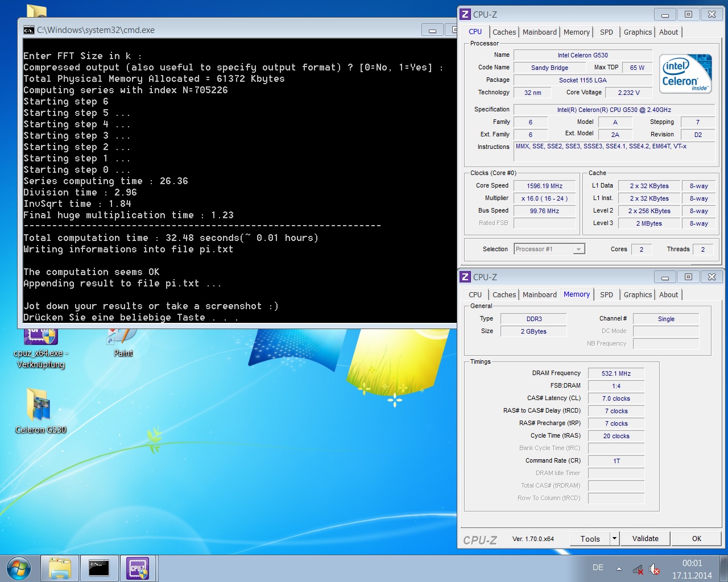728x582 pixels.
Task: Click Code Name value Sandy Bridge
Action: 549,68
